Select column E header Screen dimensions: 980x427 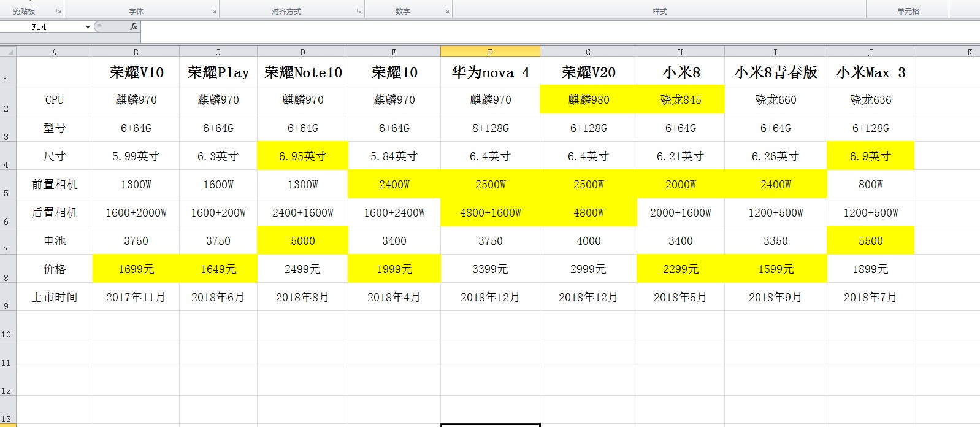pos(394,52)
